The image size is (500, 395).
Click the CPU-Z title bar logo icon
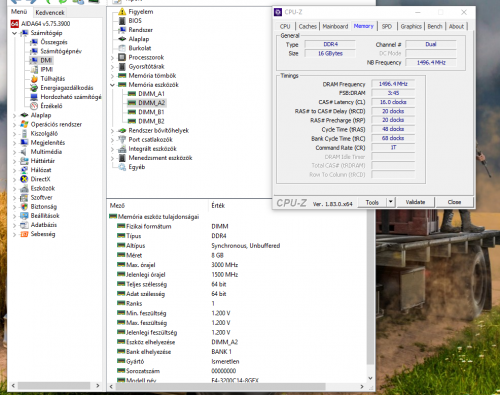coord(278,12)
